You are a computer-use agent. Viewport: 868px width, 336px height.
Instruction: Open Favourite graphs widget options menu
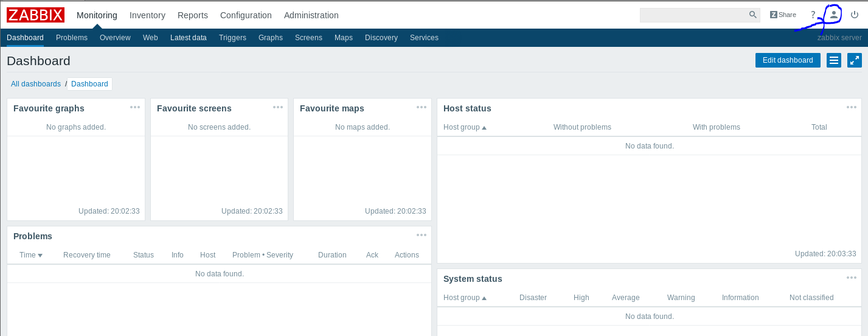click(135, 107)
